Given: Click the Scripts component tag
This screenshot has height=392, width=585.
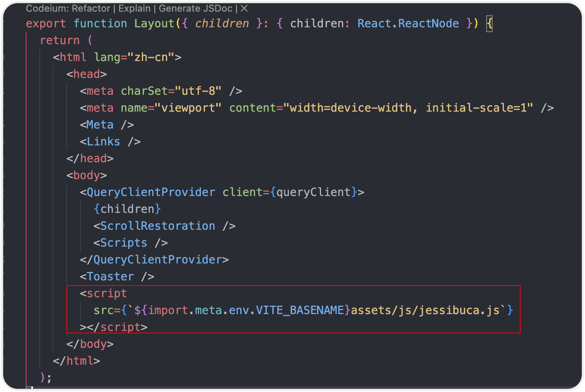Looking at the screenshot, I should [124, 243].
